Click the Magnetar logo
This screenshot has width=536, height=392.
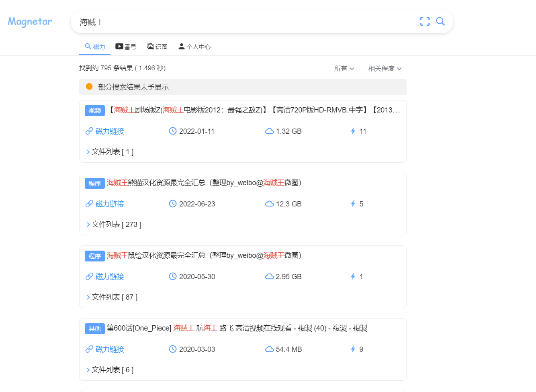click(x=29, y=22)
